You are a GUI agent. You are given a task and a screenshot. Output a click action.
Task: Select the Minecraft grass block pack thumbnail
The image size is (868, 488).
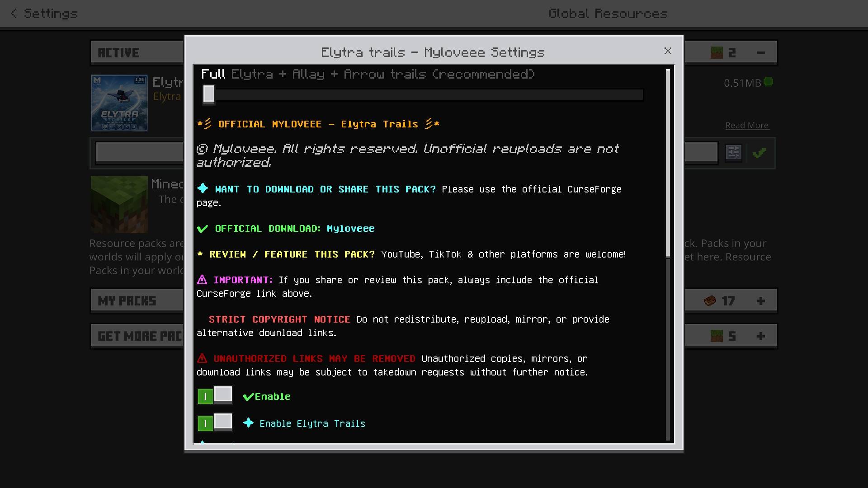(x=119, y=204)
